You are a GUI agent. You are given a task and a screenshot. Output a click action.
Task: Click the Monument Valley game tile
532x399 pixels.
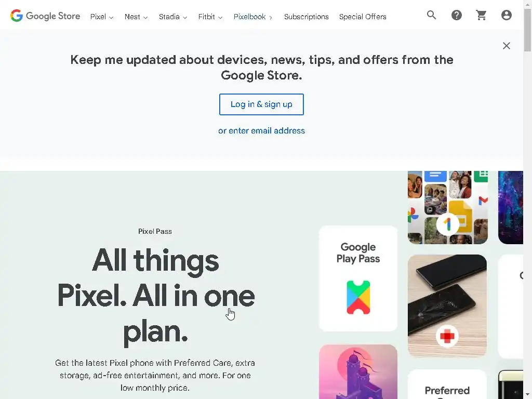(x=358, y=371)
